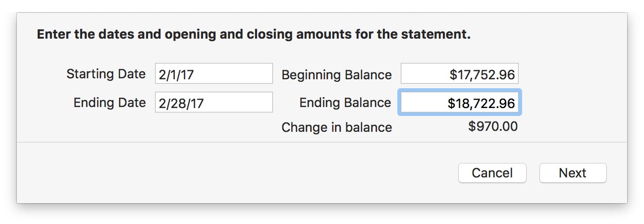This screenshot has width=644, height=224.
Task: Click the "Ending Balance" label text
Action: pyautogui.click(x=345, y=103)
